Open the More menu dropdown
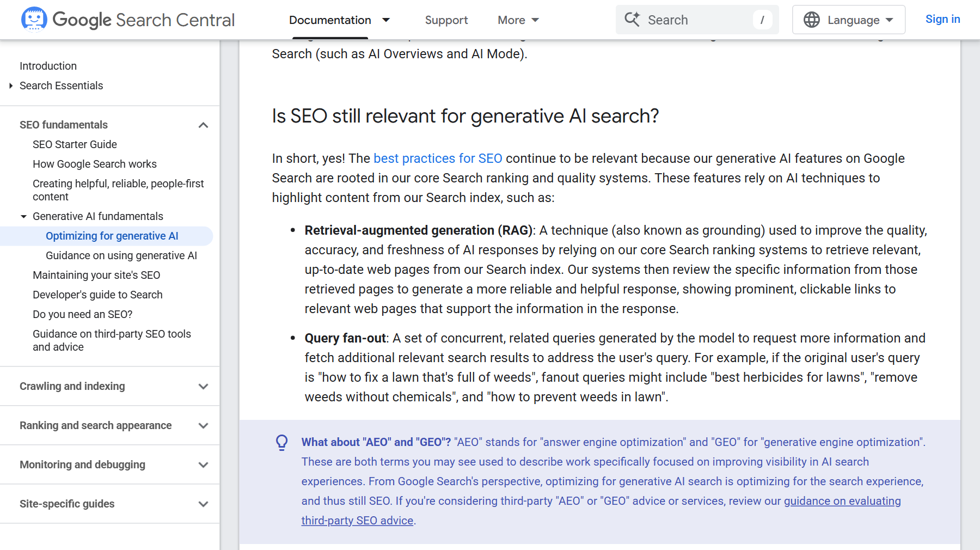 tap(518, 20)
